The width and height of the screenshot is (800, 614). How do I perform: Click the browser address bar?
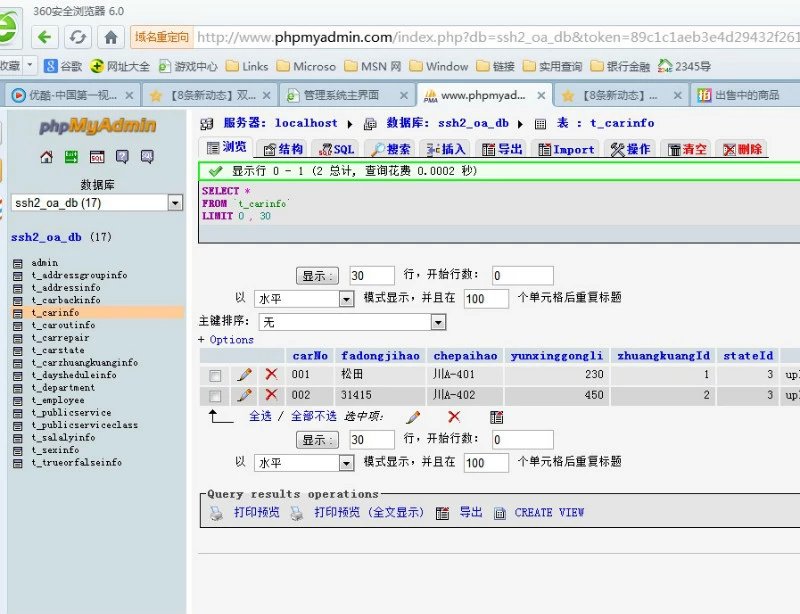[497, 37]
